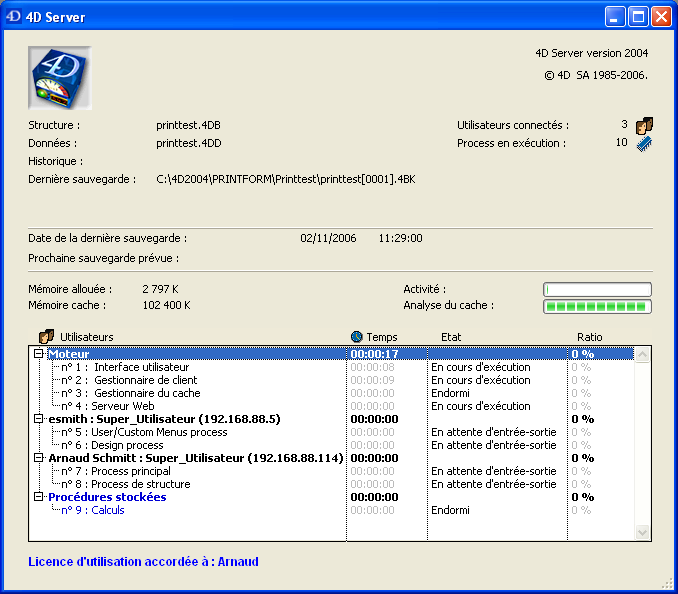Collapse the Moteur tree node

point(39,354)
